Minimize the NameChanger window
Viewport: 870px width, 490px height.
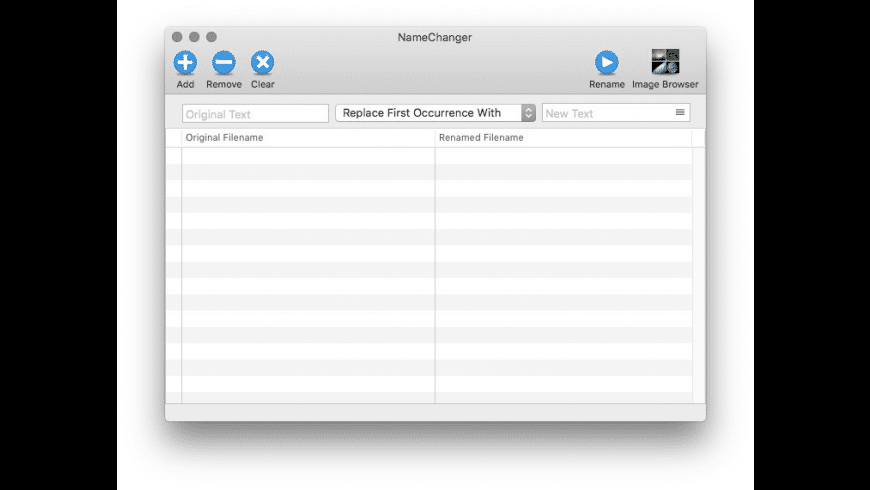click(194, 37)
